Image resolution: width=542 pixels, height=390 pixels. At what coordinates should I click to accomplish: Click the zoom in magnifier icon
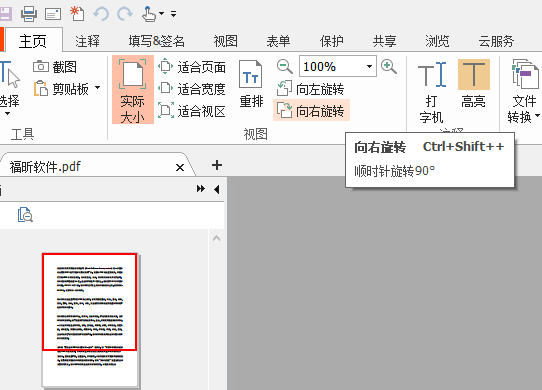point(389,66)
